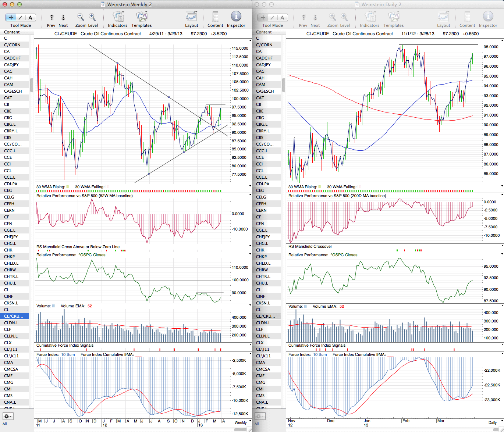Toggle the Content list icon in Weekly toolbar
The image size is (504, 432).
[215, 17]
